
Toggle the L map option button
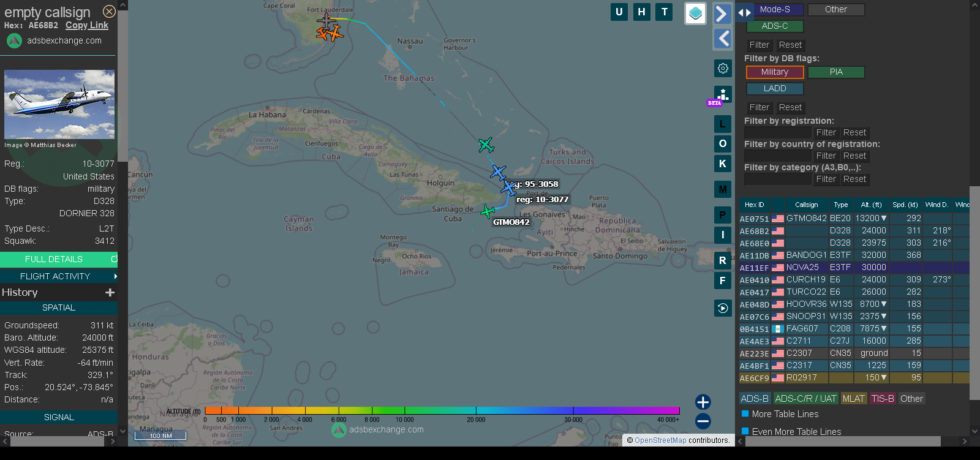[723, 124]
